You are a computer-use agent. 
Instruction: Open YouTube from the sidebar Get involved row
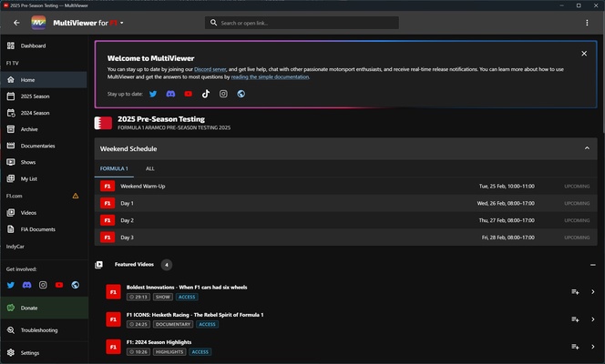tap(59, 285)
